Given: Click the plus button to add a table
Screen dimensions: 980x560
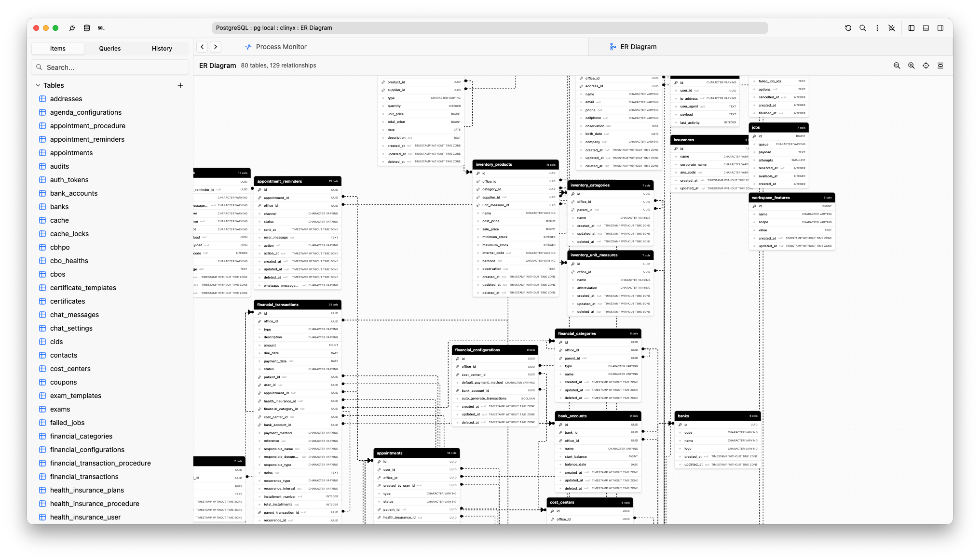Looking at the screenshot, I should click(x=180, y=85).
